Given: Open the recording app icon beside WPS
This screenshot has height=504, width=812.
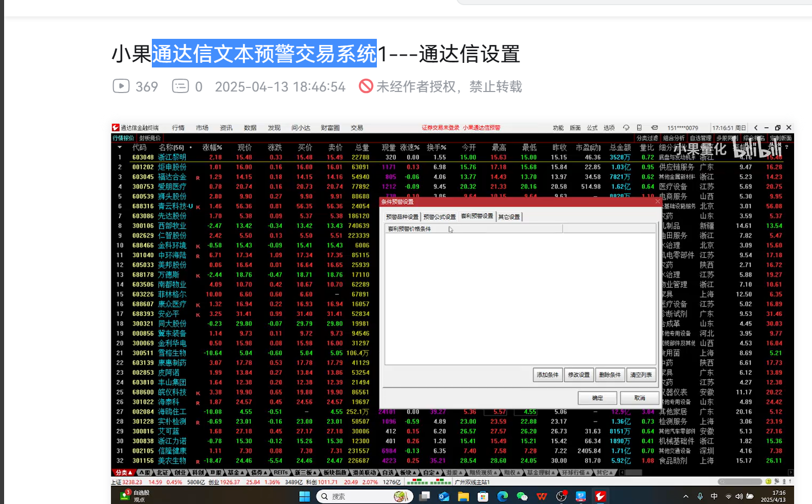Looking at the screenshot, I should pos(561,496).
